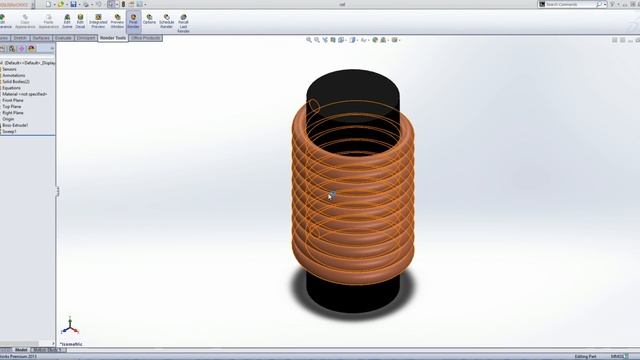Open the Select tool dropdown arrow
640x360 pixels.
pos(117,4)
